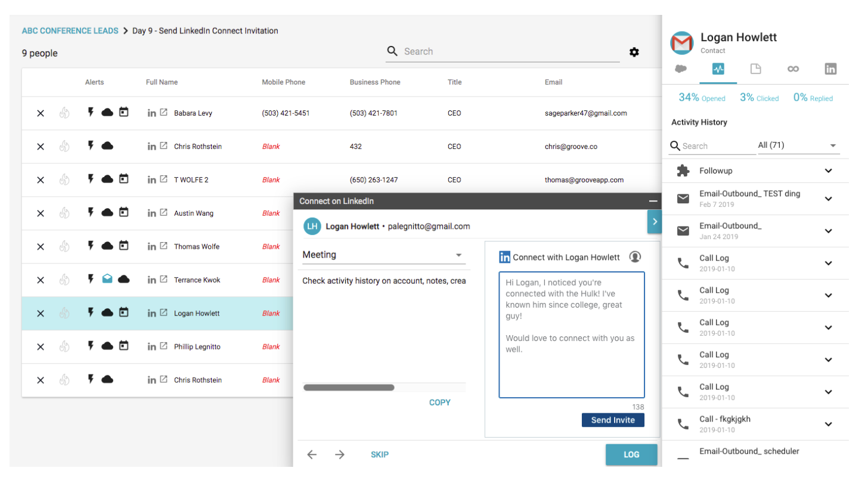
Task: Open the calendar alert icon on Austin Wang's row
Action: [123, 213]
